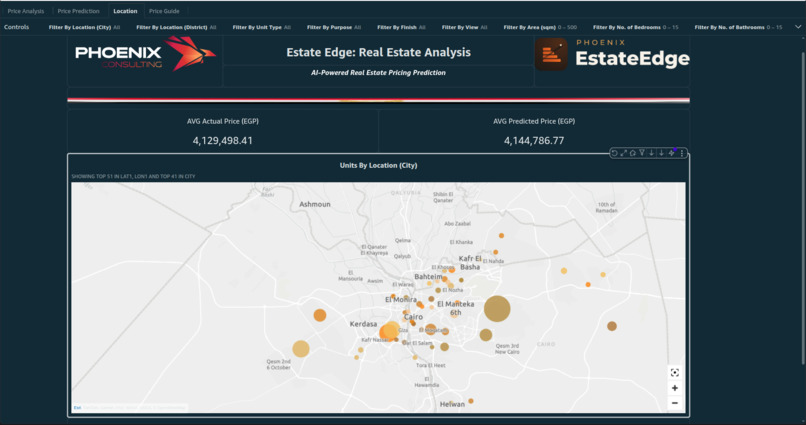Click the AI-Powered Real Estate Pricing Prediction subtitle

click(378, 73)
